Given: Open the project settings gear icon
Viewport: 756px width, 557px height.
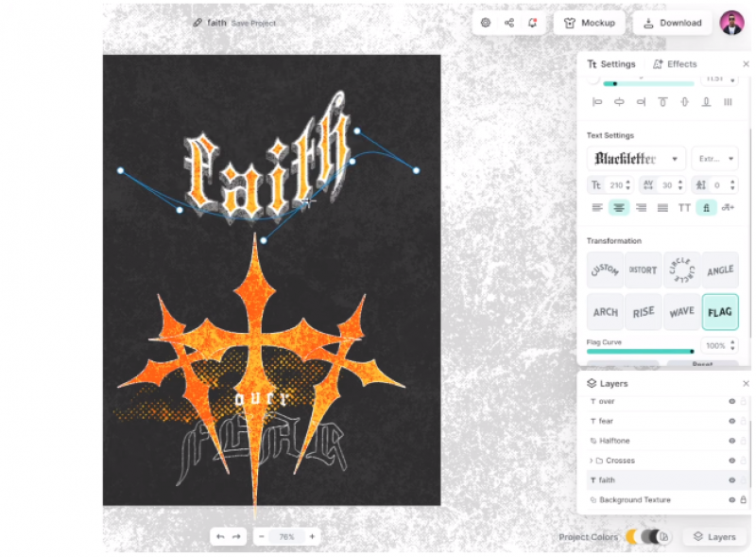Looking at the screenshot, I should coord(486,23).
